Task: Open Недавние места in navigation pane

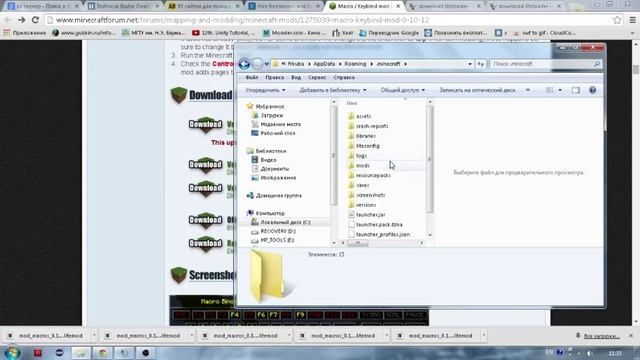Action: (280, 124)
